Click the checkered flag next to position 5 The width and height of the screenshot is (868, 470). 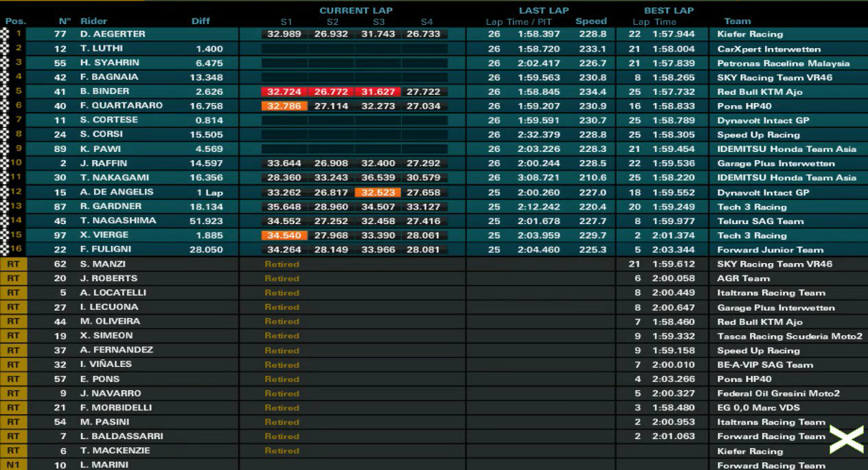click(4, 91)
